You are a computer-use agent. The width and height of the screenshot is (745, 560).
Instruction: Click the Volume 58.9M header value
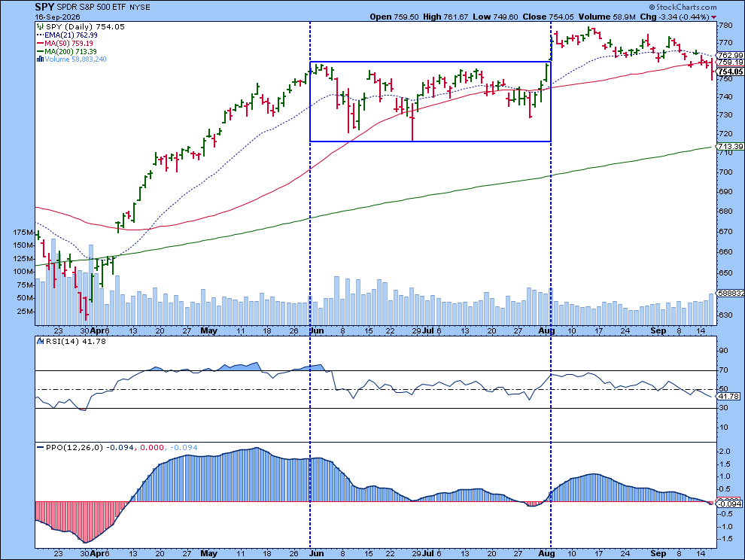tap(607, 17)
